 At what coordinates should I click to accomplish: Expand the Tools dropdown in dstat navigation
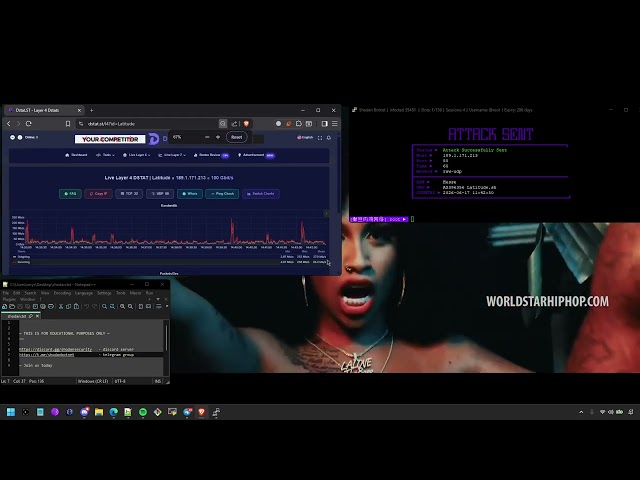[x=105, y=155]
